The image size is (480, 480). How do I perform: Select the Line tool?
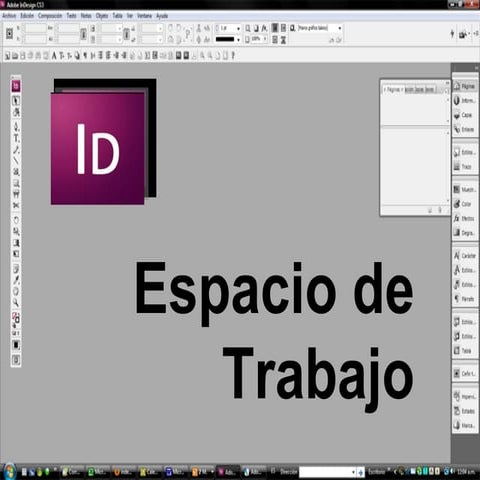[x=16, y=161]
